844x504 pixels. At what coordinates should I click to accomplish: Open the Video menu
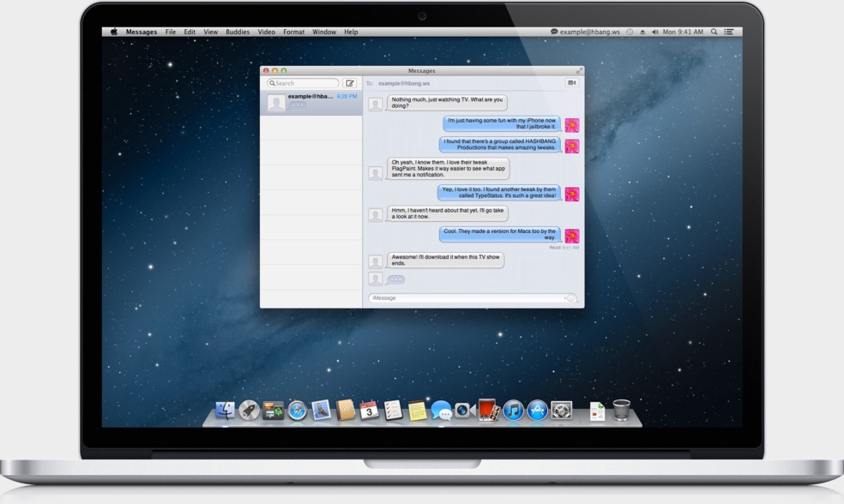click(267, 32)
